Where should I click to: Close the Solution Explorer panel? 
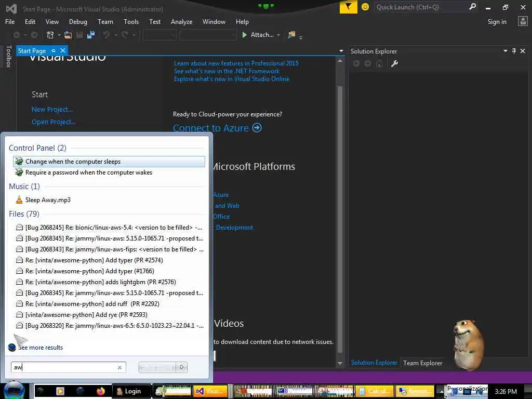[523, 51]
